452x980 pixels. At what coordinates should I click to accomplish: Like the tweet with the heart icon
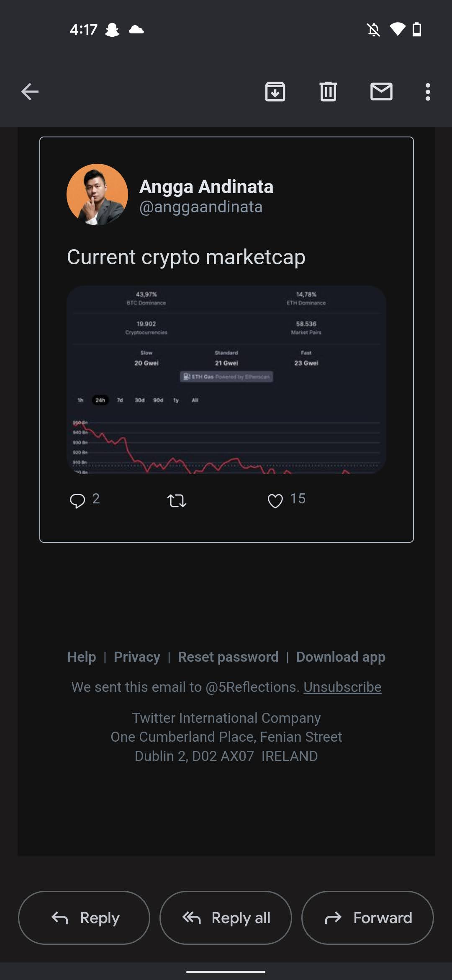click(275, 500)
